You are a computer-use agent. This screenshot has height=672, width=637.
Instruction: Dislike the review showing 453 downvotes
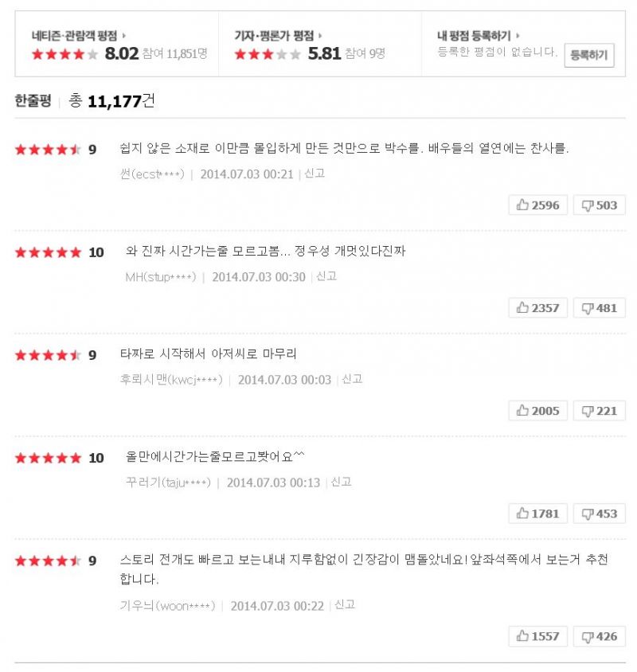click(x=599, y=514)
